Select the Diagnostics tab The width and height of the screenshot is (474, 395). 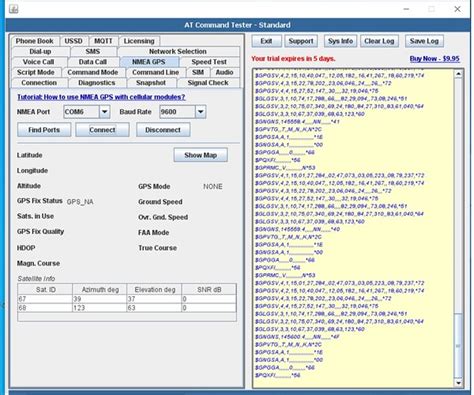pyautogui.click(x=97, y=83)
